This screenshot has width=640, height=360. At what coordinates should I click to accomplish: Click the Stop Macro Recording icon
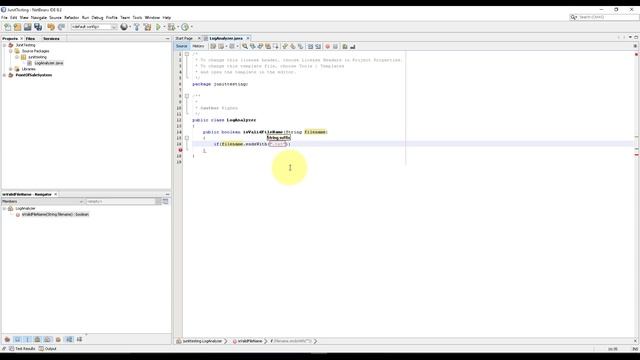coord(335,47)
